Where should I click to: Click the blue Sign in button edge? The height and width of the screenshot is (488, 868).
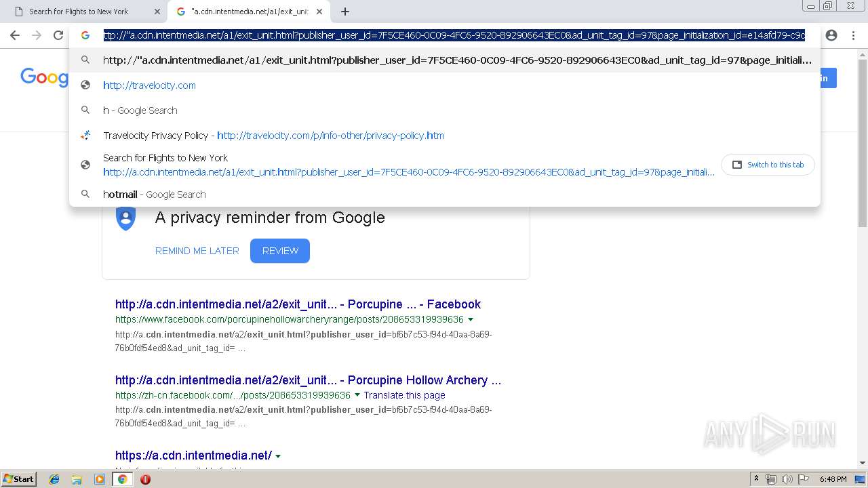(829, 78)
